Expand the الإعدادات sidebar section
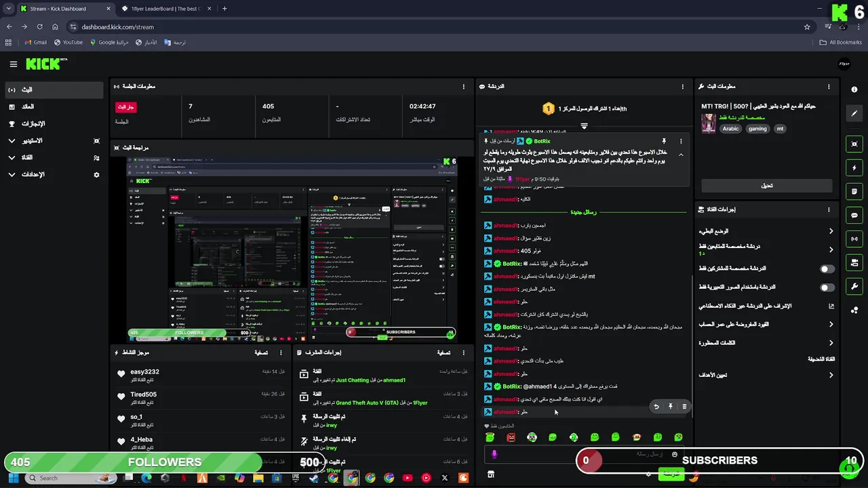 54,175
